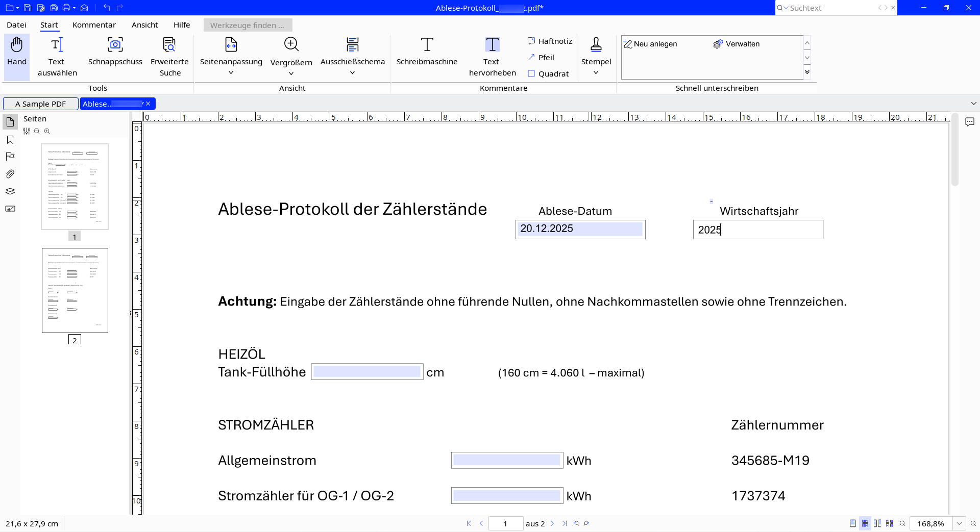The height and width of the screenshot is (532, 980).
Task: Click Neu anlegen signature button
Action: [x=650, y=44]
